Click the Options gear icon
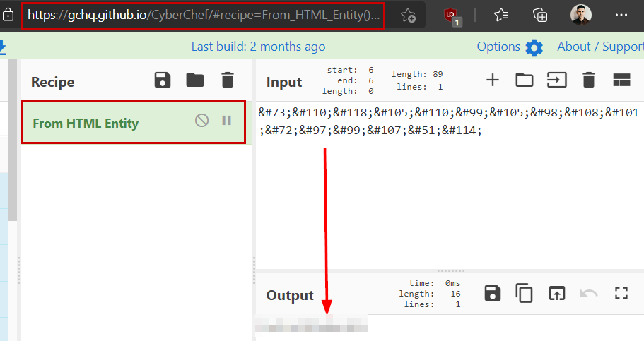The height and width of the screenshot is (341, 644). (534, 47)
